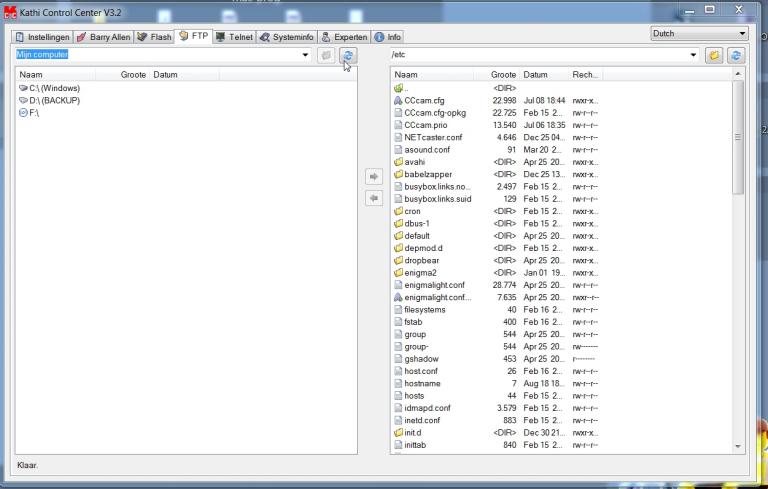Go to the Systeminfo tab
Image resolution: width=768 pixels, height=489 pixels.
pyautogui.click(x=286, y=37)
